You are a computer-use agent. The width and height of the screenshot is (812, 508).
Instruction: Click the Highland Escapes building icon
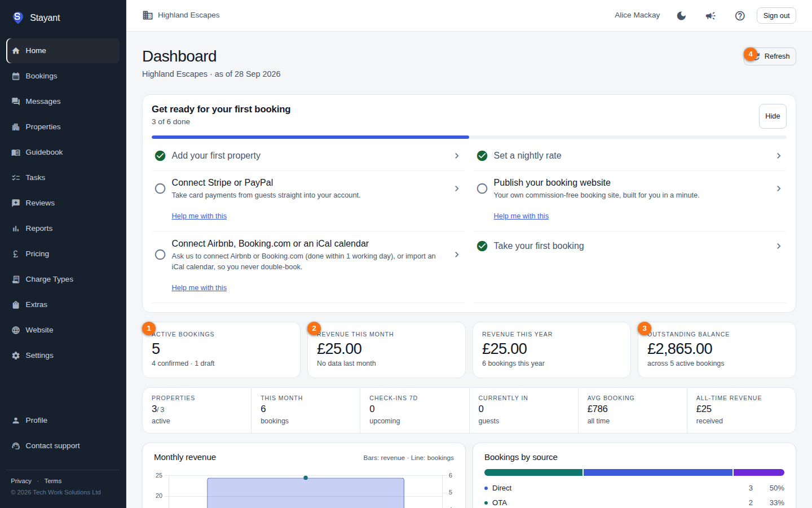[148, 15]
